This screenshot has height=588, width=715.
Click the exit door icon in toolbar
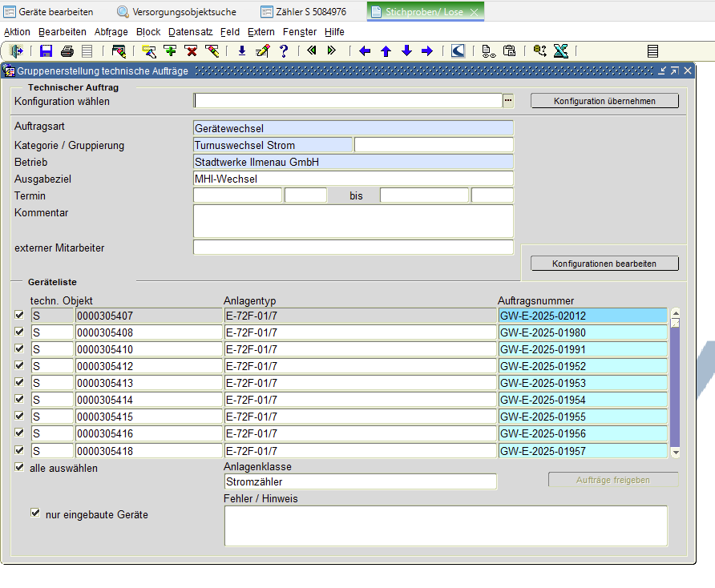(16, 51)
